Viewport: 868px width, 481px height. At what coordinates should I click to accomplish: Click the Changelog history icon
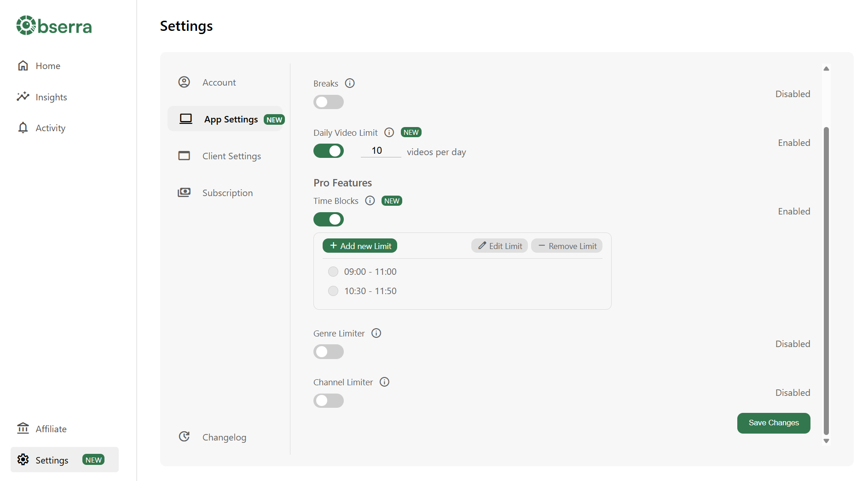pos(184,436)
